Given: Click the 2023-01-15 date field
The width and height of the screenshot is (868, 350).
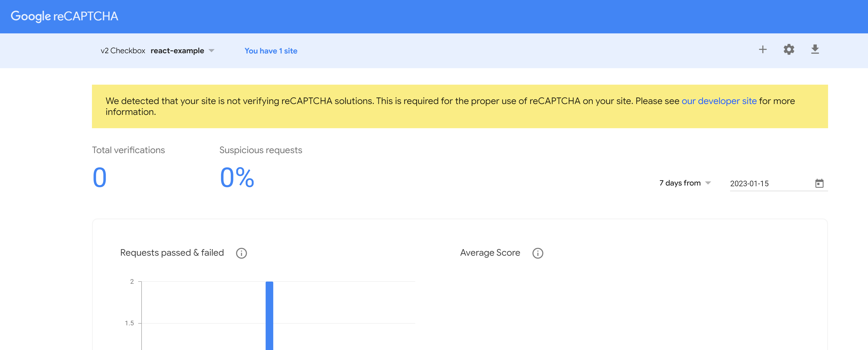Looking at the screenshot, I should point(768,184).
